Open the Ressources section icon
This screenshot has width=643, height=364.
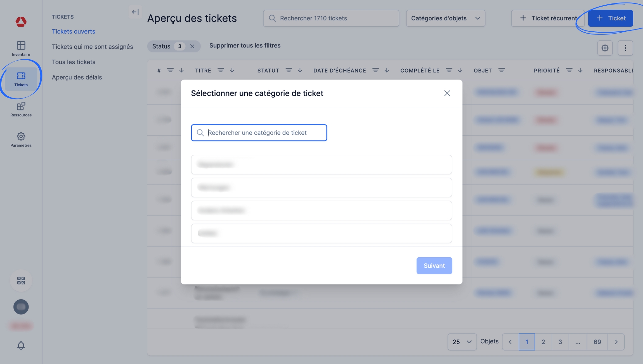21,109
